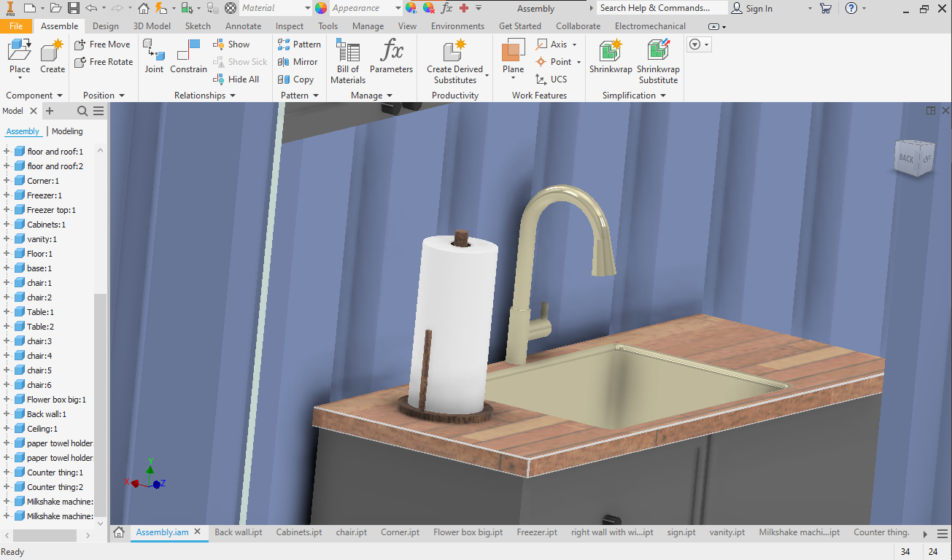Click the ViewCube in the viewport
952x560 pixels.
point(915,157)
